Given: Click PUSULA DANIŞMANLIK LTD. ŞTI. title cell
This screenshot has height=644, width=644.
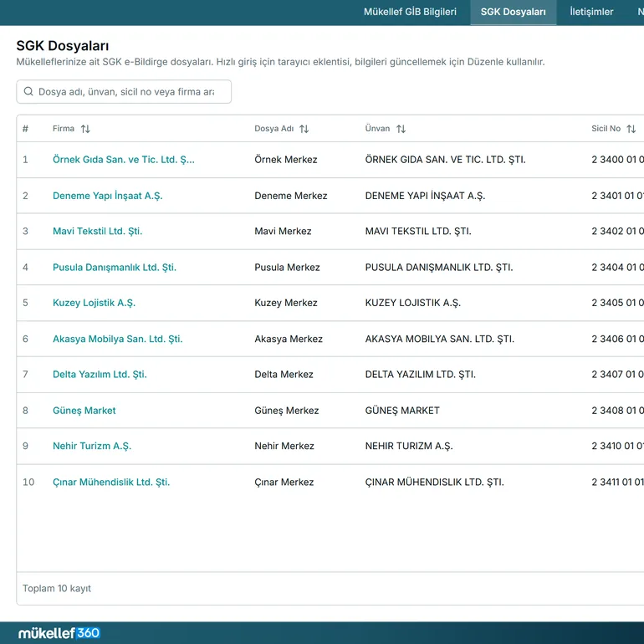Looking at the screenshot, I should 439,267.
